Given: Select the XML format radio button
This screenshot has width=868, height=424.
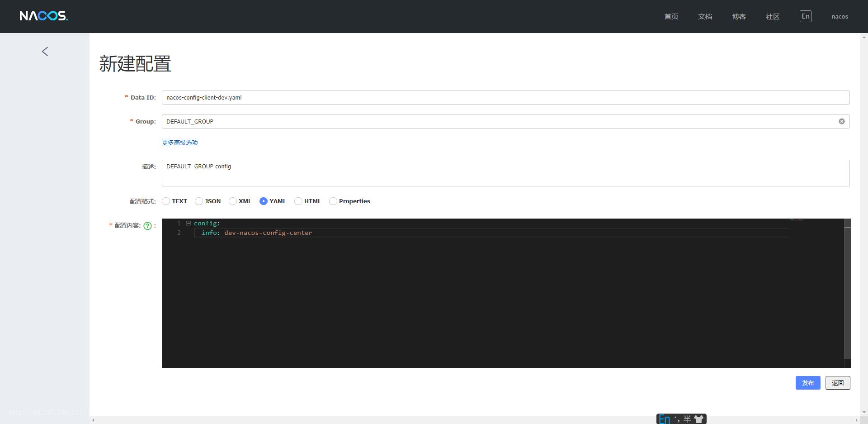Looking at the screenshot, I should (233, 201).
